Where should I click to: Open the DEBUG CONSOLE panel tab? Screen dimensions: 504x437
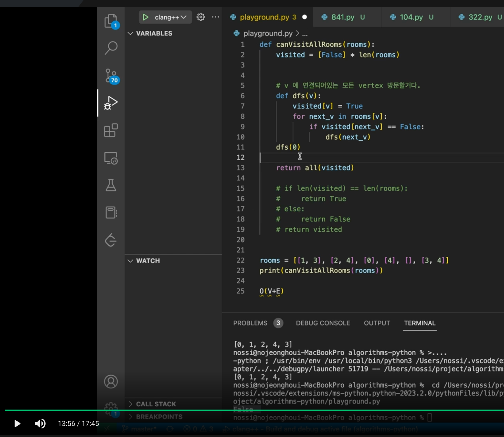coord(323,323)
